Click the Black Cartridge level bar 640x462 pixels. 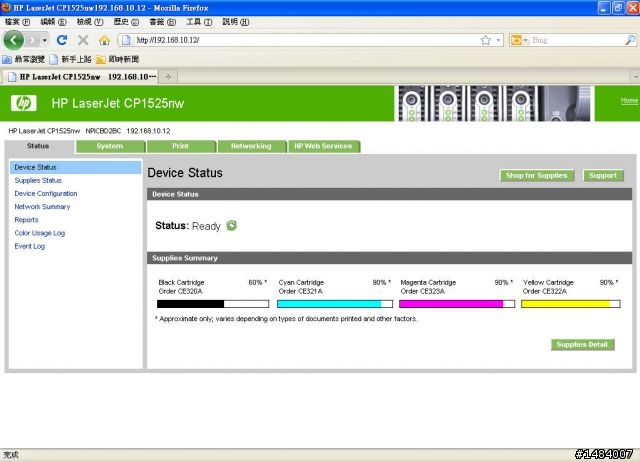pyautogui.click(x=213, y=304)
